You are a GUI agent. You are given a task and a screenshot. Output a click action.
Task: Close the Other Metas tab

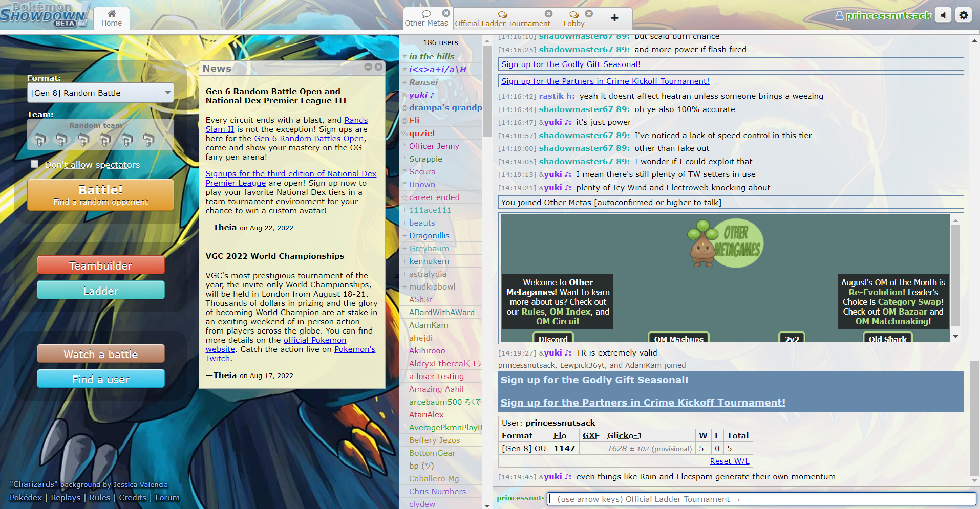[446, 13]
